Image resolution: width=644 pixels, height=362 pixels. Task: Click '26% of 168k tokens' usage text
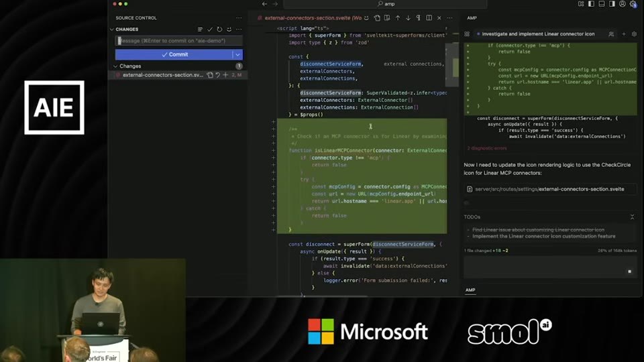(x=617, y=250)
